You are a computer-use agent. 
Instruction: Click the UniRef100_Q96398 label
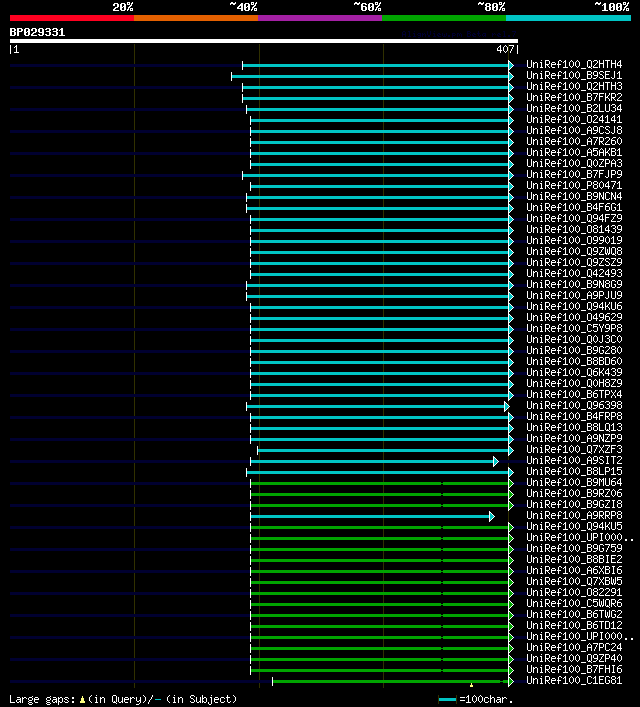pyautogui.click(x=574, y=405)
